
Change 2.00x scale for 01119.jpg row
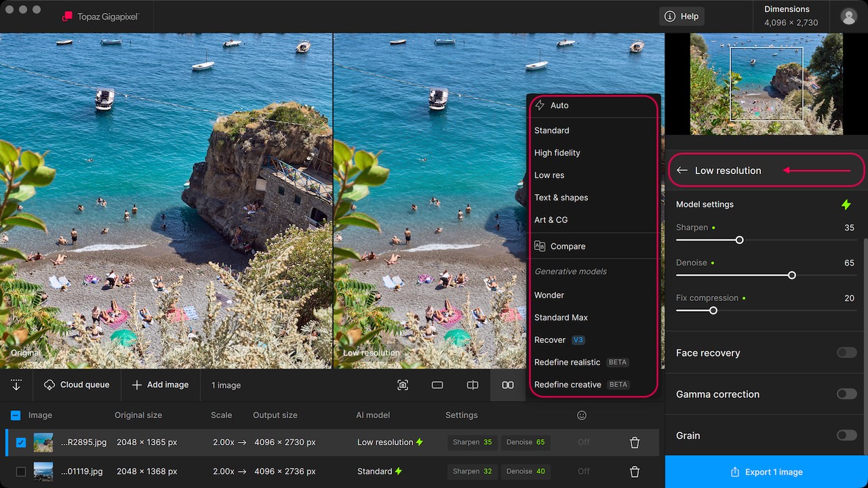(x=229, y=471)
